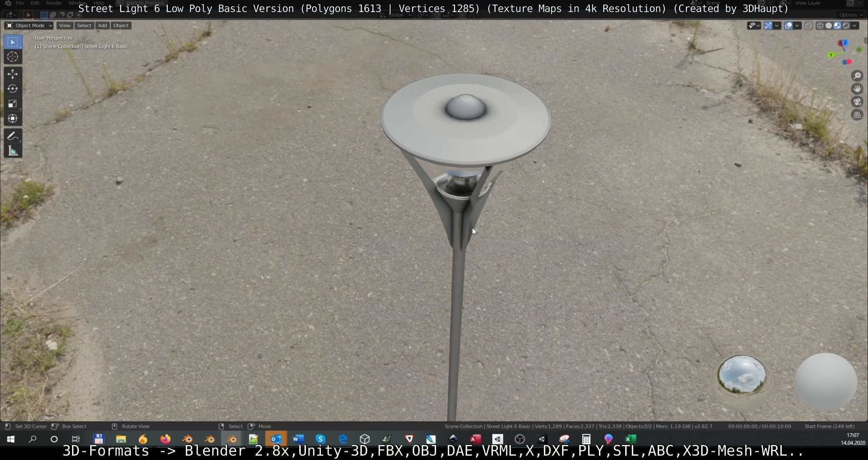Click the 'User Perspective' label
This screenshot has width=868, height=460.
click(x=54, y=38)
